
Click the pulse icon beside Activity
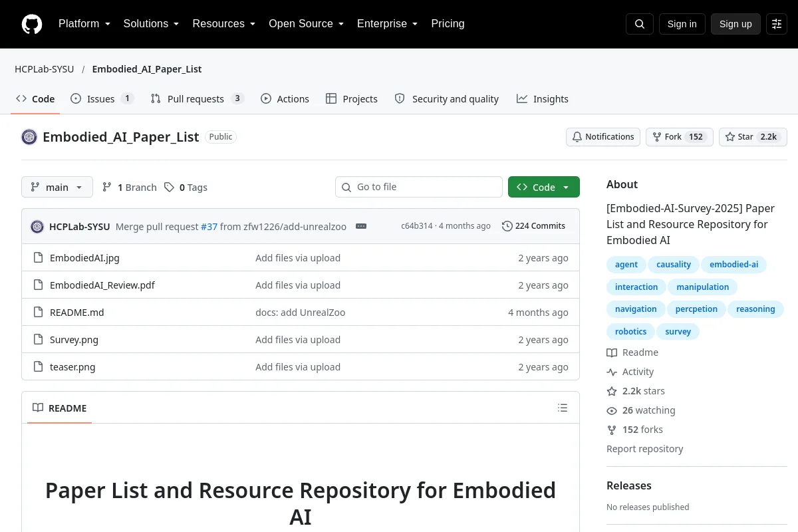[x=612, y=372]
